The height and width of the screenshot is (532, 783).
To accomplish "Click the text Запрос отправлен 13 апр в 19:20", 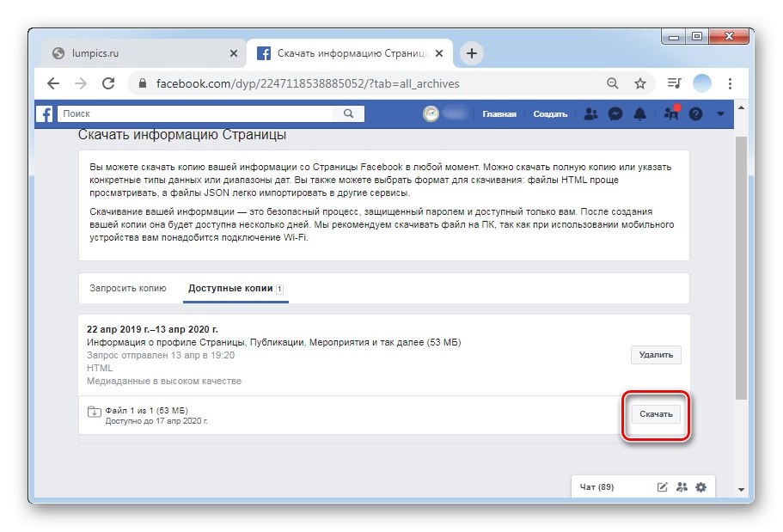I will pyautogui.click(x=161, y=355).
